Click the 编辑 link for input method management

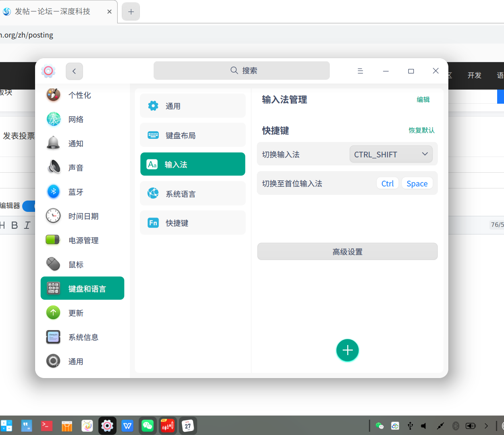click(x=423, y=100)
